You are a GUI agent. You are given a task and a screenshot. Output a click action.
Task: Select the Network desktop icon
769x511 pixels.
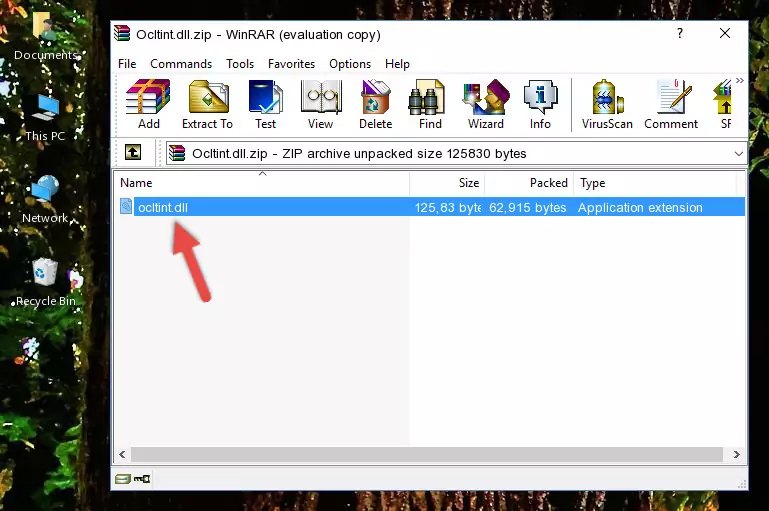(x=45, y=199)
